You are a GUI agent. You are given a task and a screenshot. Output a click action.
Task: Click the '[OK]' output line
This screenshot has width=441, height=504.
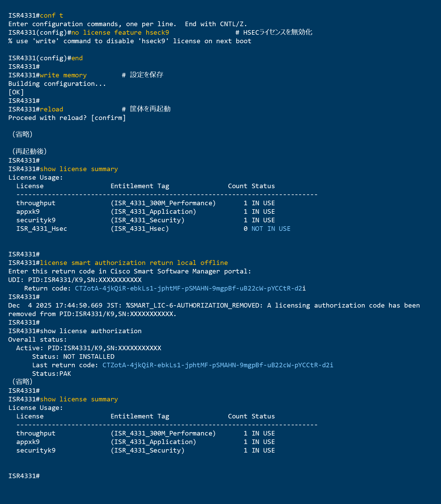(x=16, y=92)
